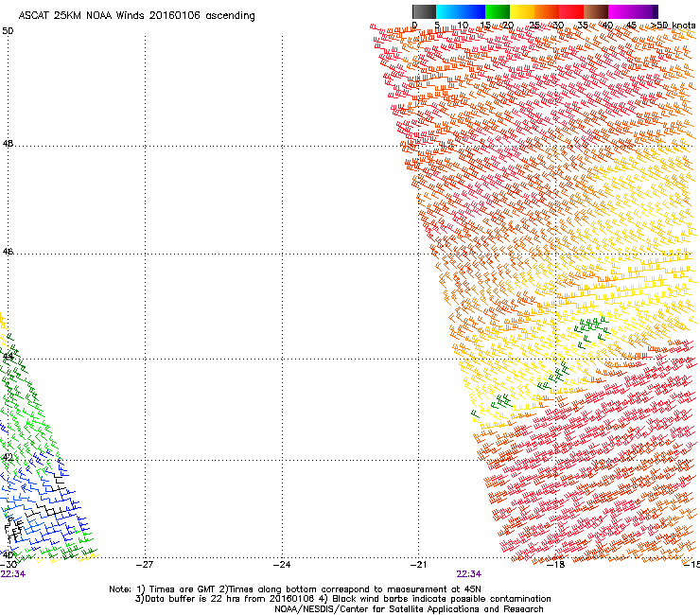Click the note line starting 'Note: 1) Times are GMT'
The height and width of the screenshot is (615, 700).
point(295,589)
